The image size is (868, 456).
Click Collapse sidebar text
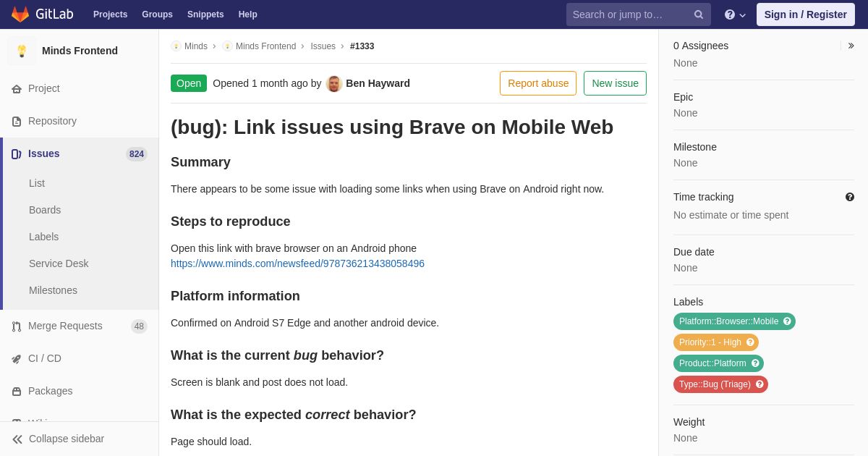click(67, 439)
